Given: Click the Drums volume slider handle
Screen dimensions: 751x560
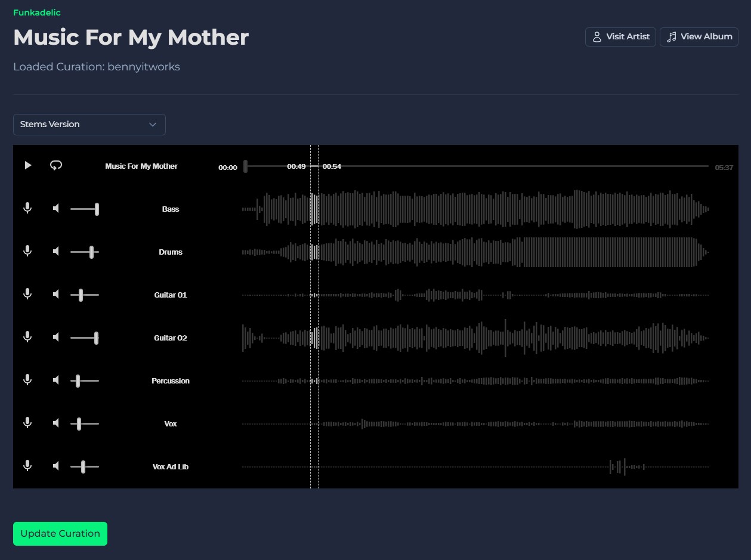Looking at the screenshot, I should tap(91, 252).
